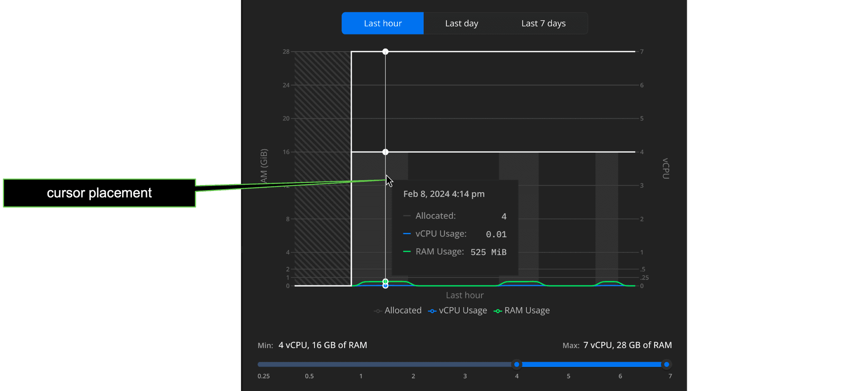Open the Last 7 days view

pyautogui.click(x=543, y=24)
